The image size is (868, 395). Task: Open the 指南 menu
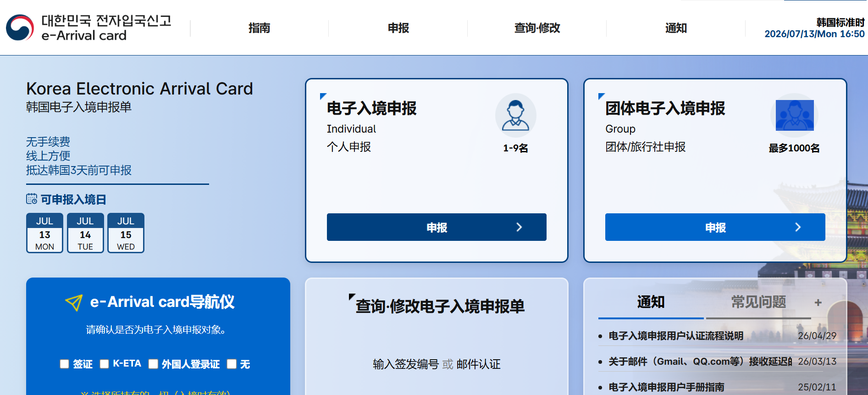[x=260, y=28]
